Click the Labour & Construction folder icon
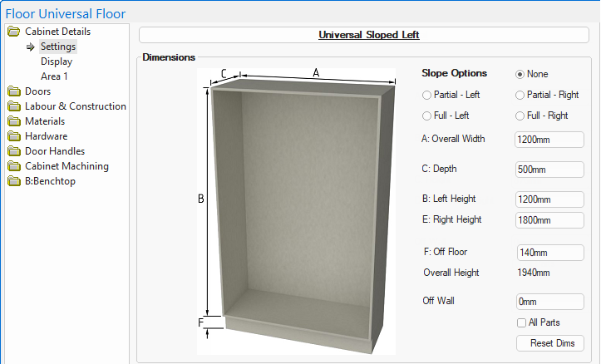 click(x=14, y=106)
